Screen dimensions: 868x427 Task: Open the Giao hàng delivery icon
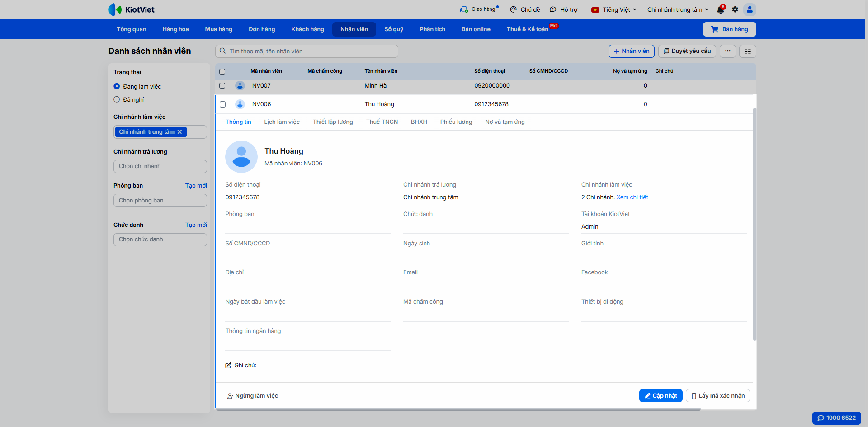point(464,9)
